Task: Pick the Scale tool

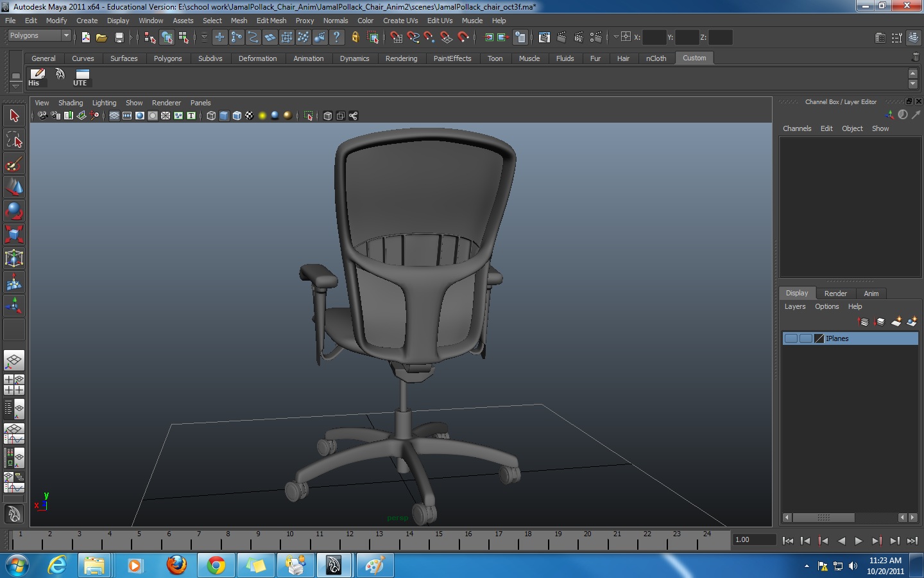Action: (x=14, y=234)
